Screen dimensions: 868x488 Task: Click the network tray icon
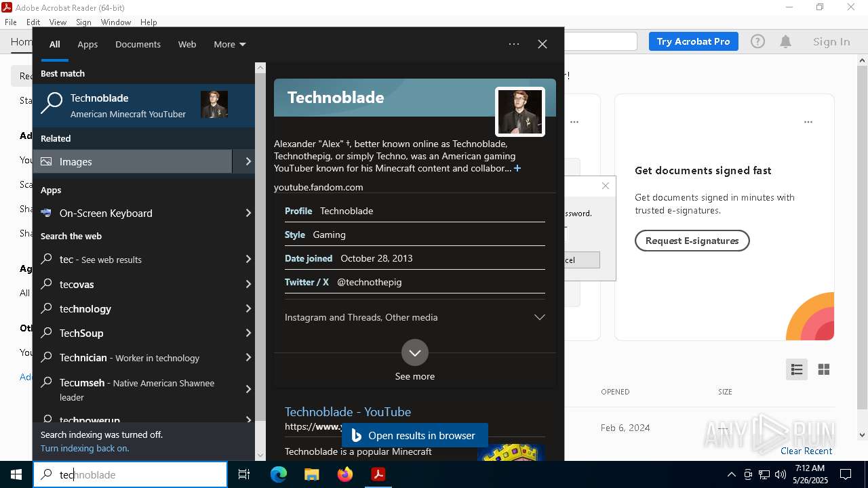pyautogui.click(x=764, y=474)
